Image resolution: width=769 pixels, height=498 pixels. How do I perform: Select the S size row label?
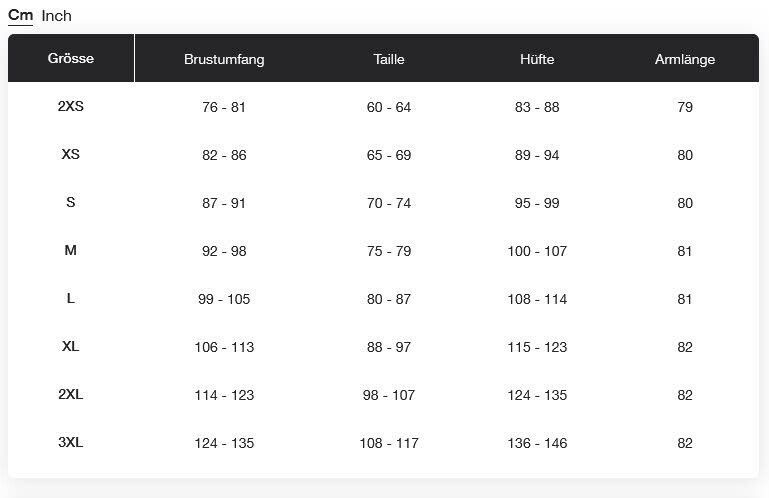(71, 202)
